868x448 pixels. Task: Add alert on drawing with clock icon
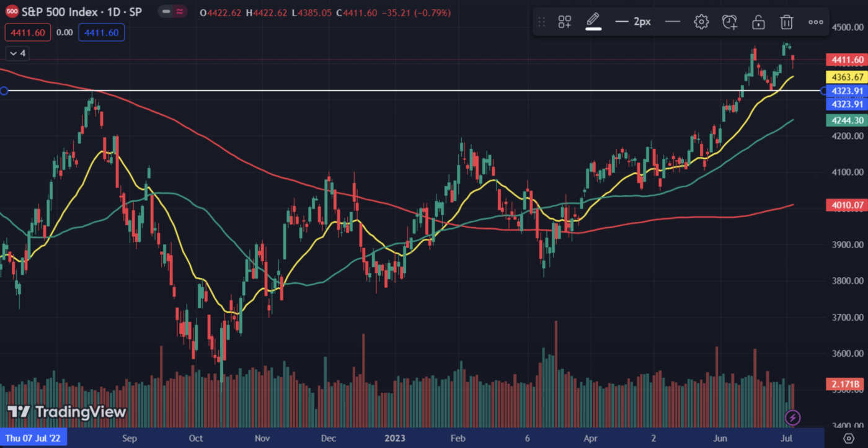coord(730,22)
